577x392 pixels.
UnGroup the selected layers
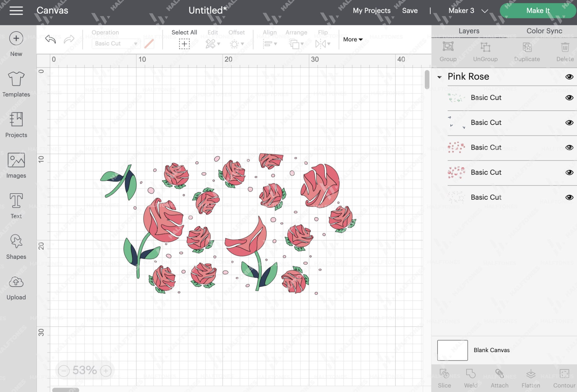tap(485, 52)
